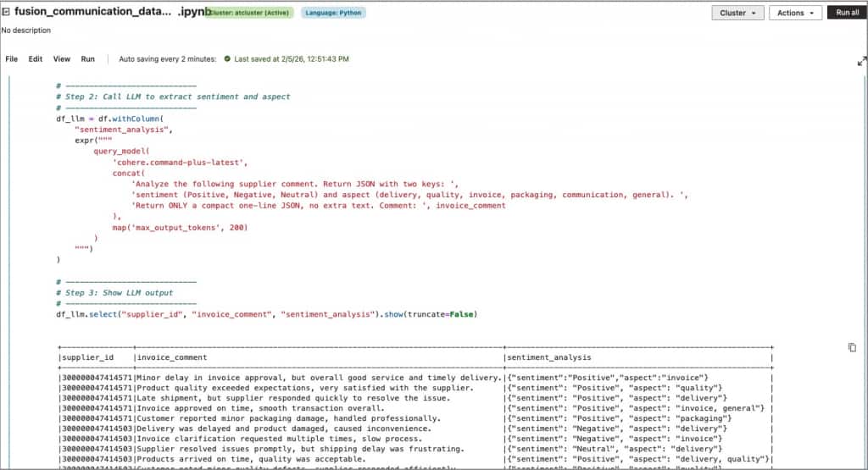Open the View menu
The image size is (868, 470).
pyautogui.click(x=61, y=58)
